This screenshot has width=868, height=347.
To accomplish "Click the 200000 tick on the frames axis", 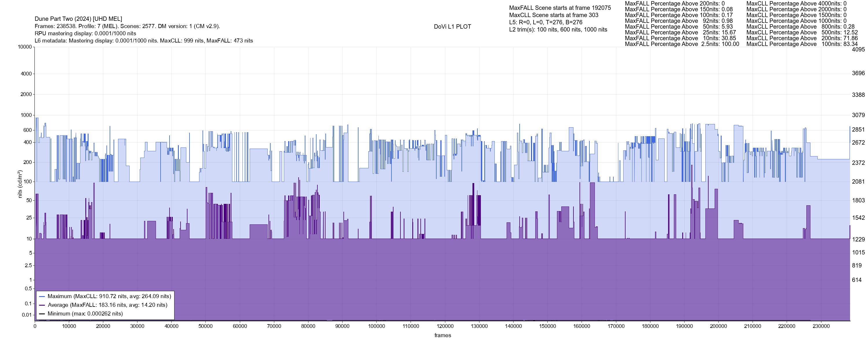I will (718, 326).
